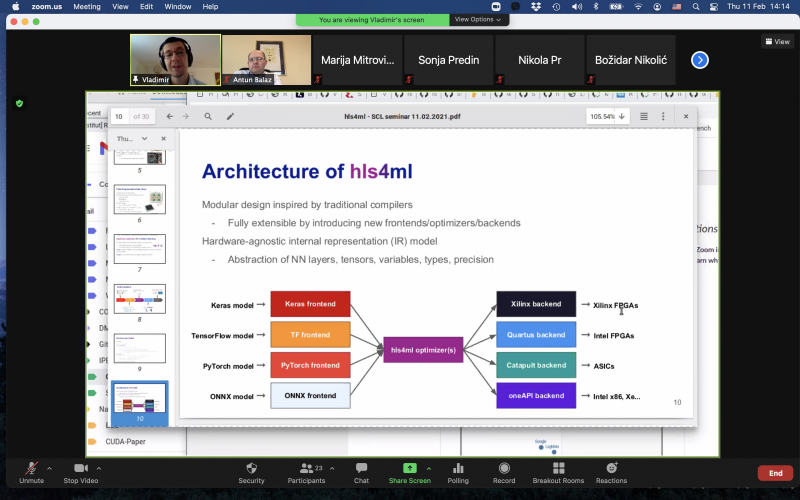Click the PDF search magnifier icon
Screen dimensions: 800x500
point(208,116)
